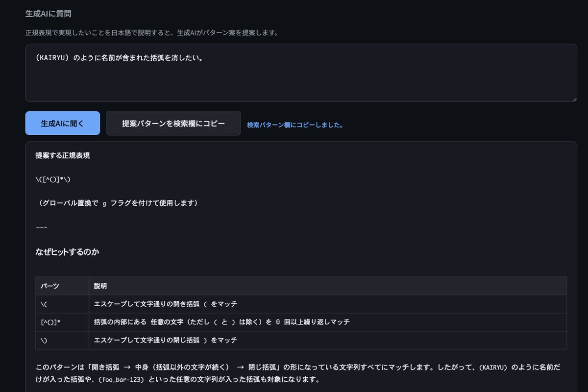
Task: Click 提案パターンを検索欄にコピー button
Action: point(173,123)
